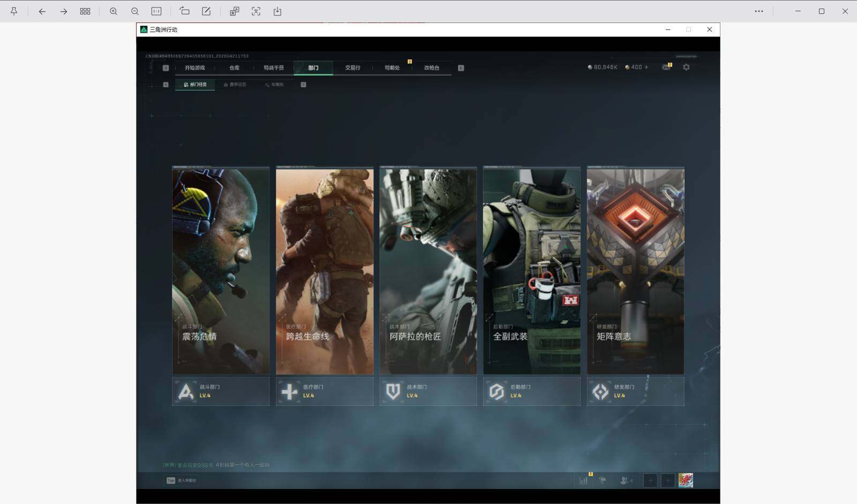Switch to the 交易行 tab
857x504 pixels.
point(352,68)
